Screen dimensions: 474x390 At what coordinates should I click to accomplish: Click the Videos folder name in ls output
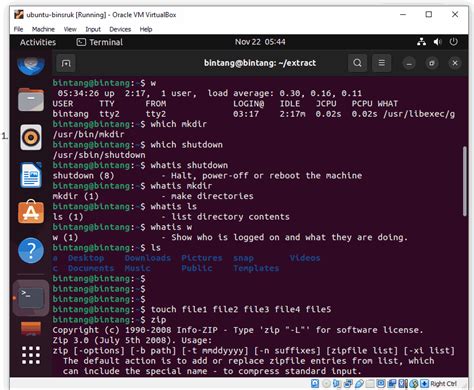[305, 258]
